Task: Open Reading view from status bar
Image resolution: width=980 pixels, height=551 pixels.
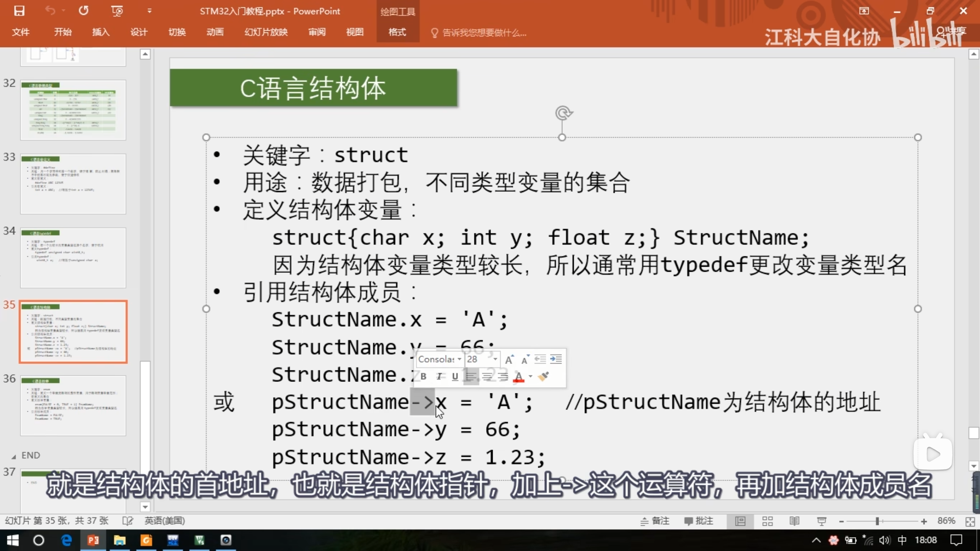Action: click(794, 521)
